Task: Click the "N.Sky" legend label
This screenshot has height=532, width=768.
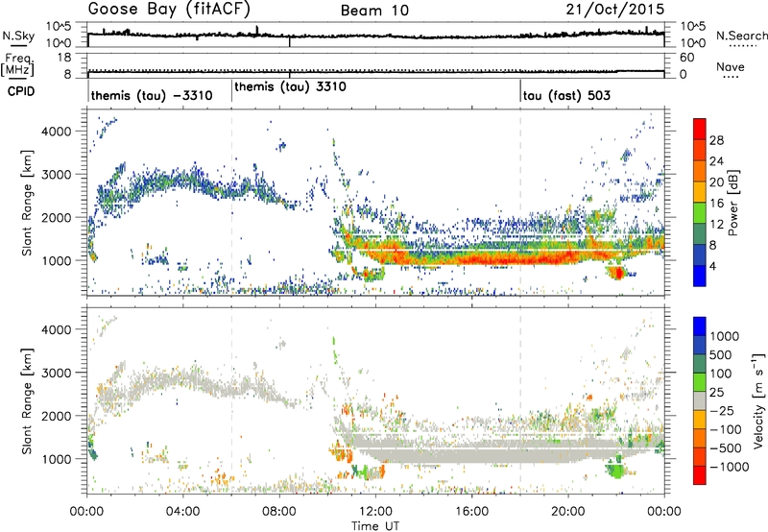Action: click(x=18, y=36)
